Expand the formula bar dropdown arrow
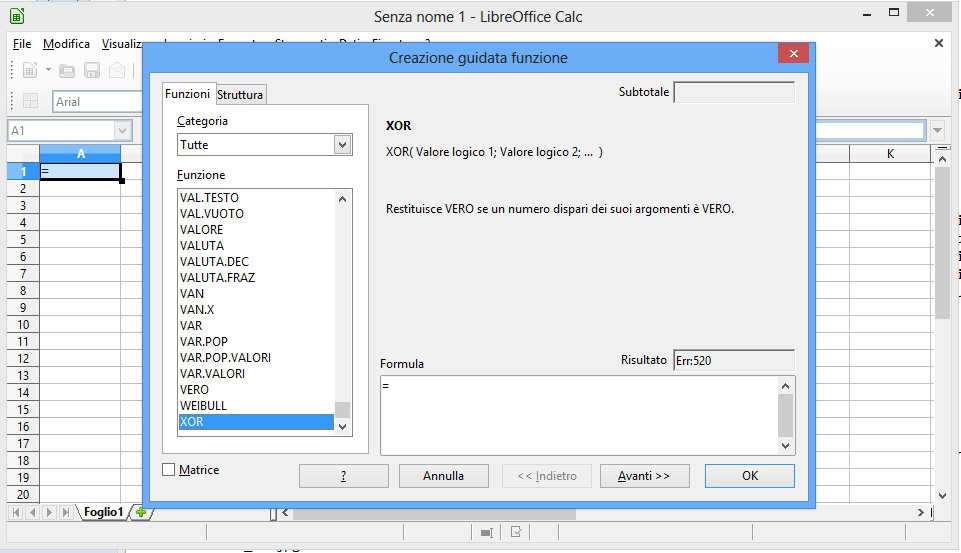Image resolution: width=961 pixels, height=553 pixels. pos(937,131)
